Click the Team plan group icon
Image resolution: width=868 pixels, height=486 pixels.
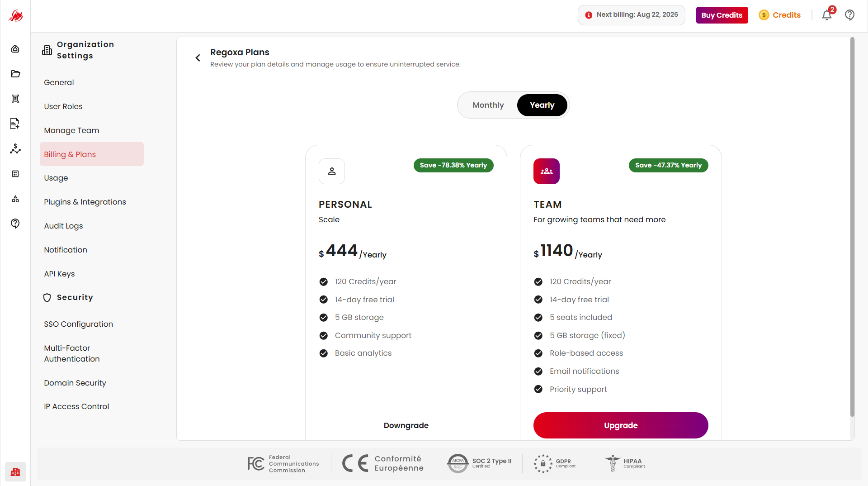tap(547, 171)
